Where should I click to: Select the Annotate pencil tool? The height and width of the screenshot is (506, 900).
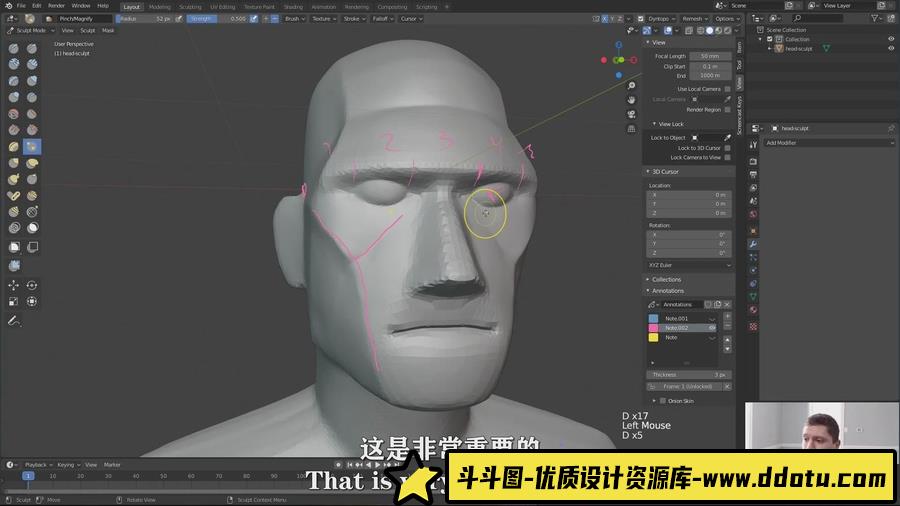coord(14,321)
